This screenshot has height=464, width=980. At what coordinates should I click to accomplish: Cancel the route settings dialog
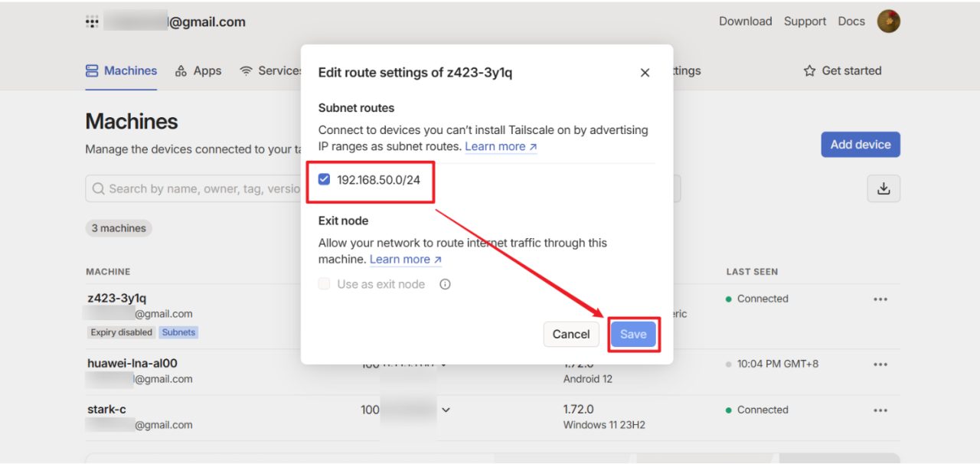coord(571,335)
